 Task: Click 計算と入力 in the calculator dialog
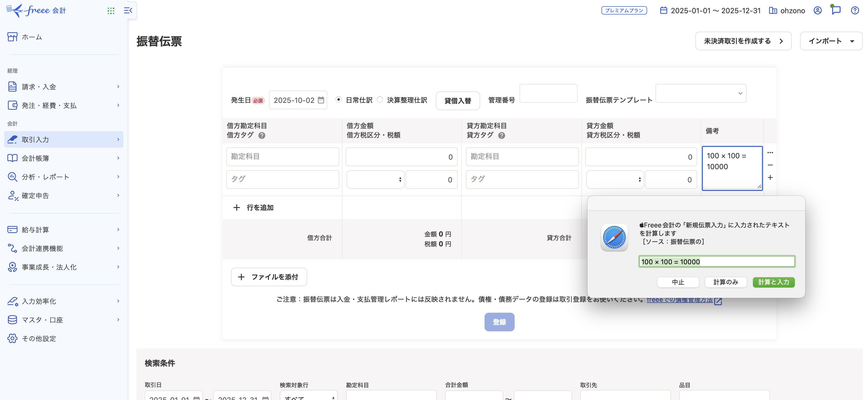click(x=773, y=282)
